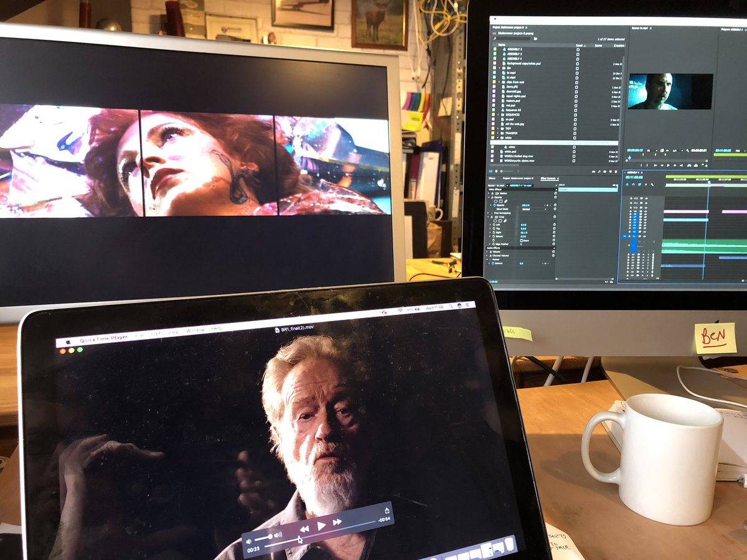The image size is (747, 560).
Task: Open the File menu in QuickTime
Action: point(139,335)
